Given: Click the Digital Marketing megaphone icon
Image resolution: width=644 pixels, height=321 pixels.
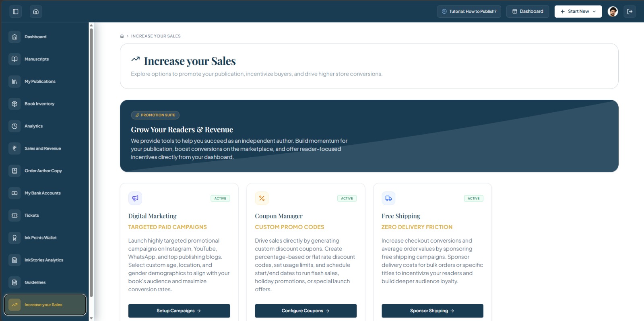Looking at the screenshot, I should pyautogui.click(x=135, y=198).
